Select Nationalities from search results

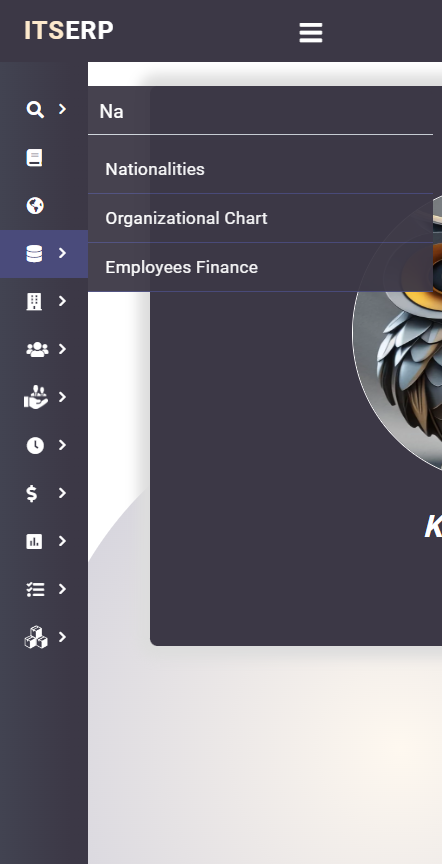pyautogui.click(x=260, y=169)
